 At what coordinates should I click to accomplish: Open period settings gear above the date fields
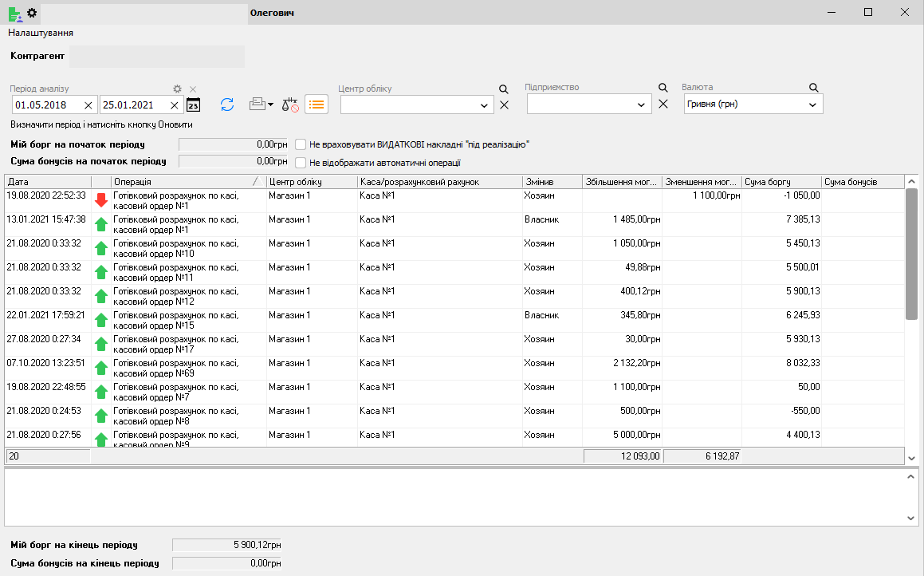coord(177,89)
